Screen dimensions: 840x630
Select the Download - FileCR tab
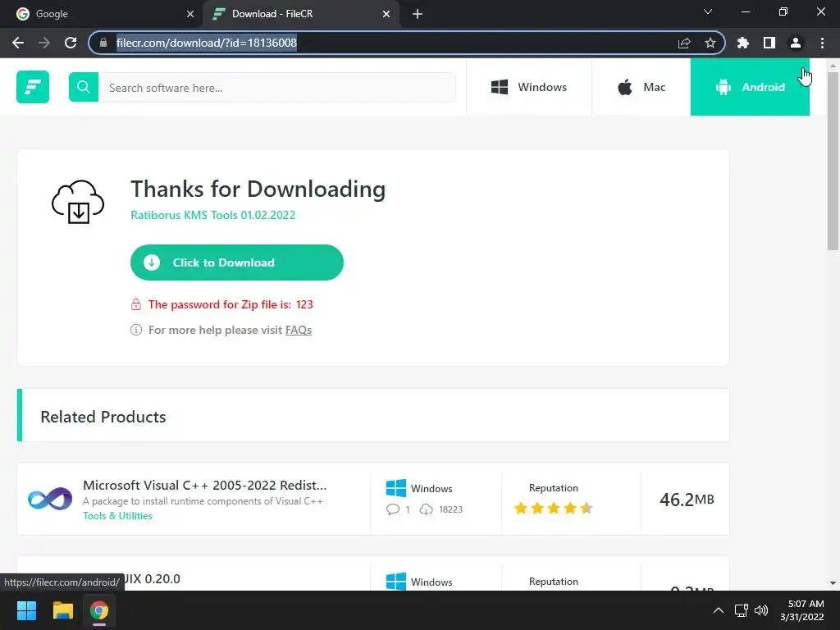[x=300, y=14]
